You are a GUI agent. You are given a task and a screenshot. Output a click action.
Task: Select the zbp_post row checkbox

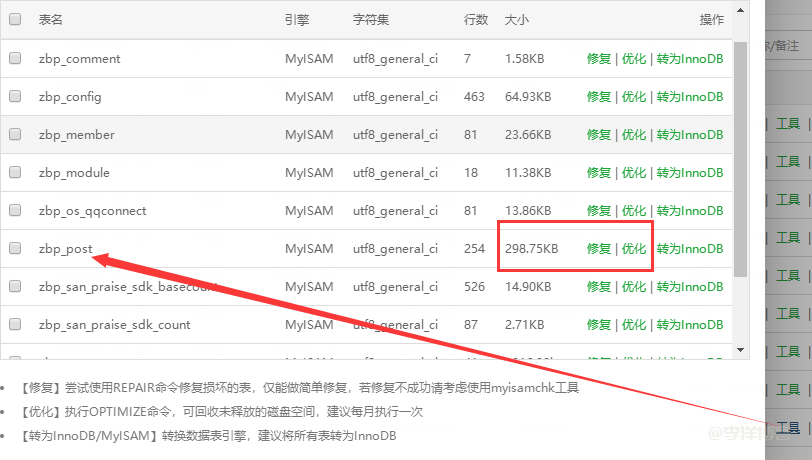click(x=15, y=249)
